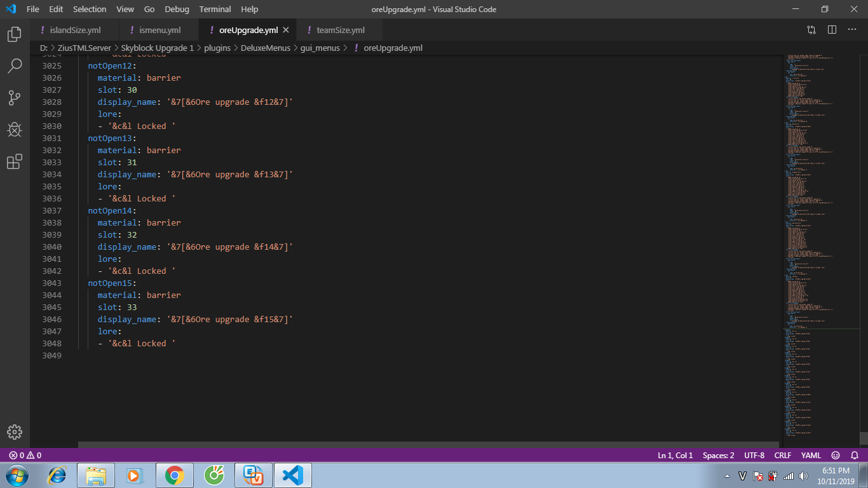Viewport: 868px width, 488px height.
Task: Open the Debug view bug icon
Action: [x=14, y=130]
